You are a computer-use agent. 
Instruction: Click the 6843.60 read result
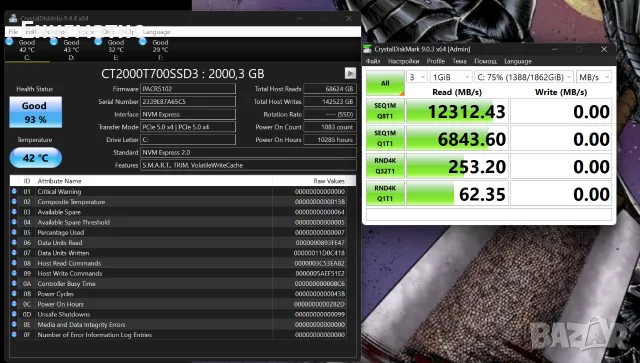457,138
